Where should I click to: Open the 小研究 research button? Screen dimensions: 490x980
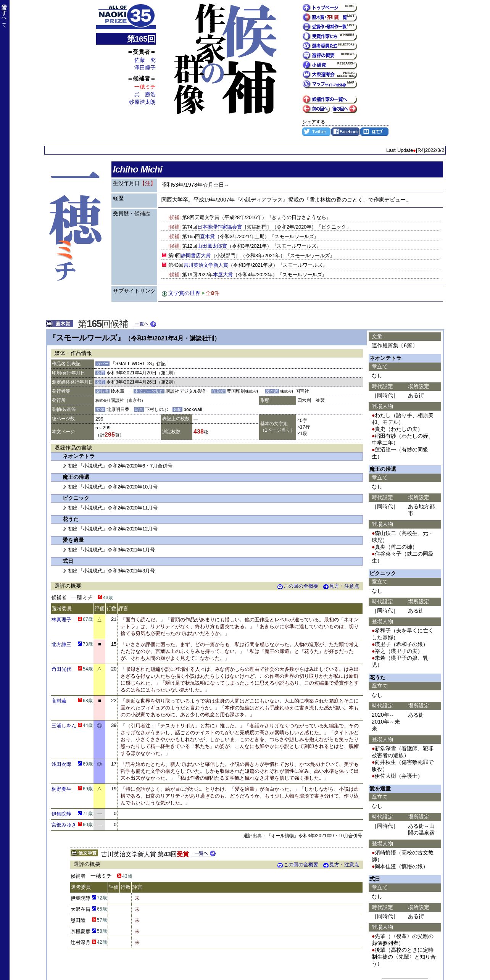point(329,65)
